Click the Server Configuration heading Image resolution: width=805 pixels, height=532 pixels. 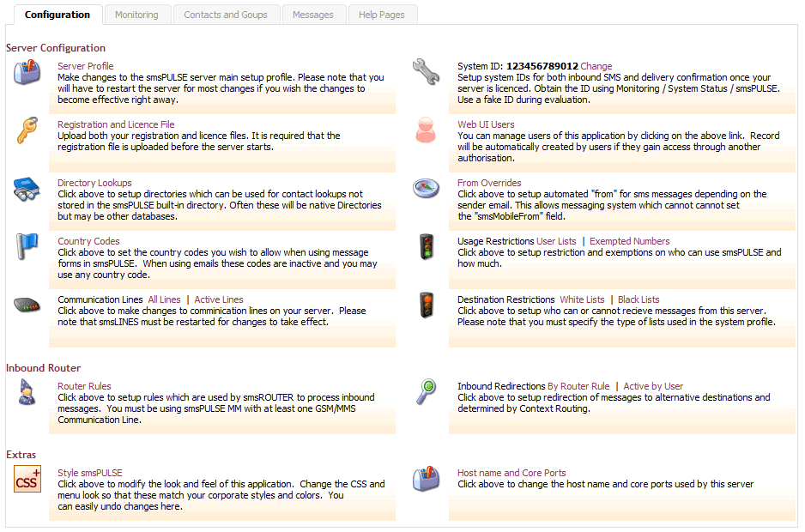(x=56, y=48)
